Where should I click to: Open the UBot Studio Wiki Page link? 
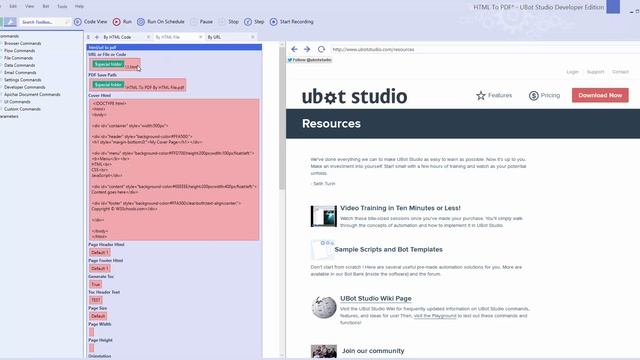(376, 299)
